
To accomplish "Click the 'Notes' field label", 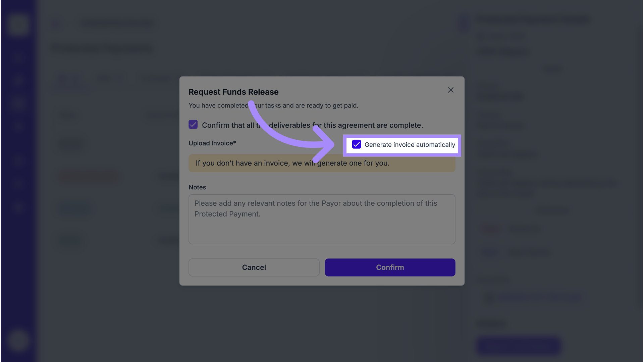I will point(197,187).
